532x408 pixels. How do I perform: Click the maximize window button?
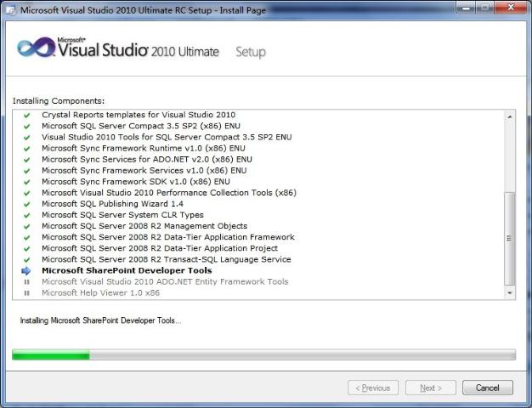pyautogui.click(x=485, y=8)
